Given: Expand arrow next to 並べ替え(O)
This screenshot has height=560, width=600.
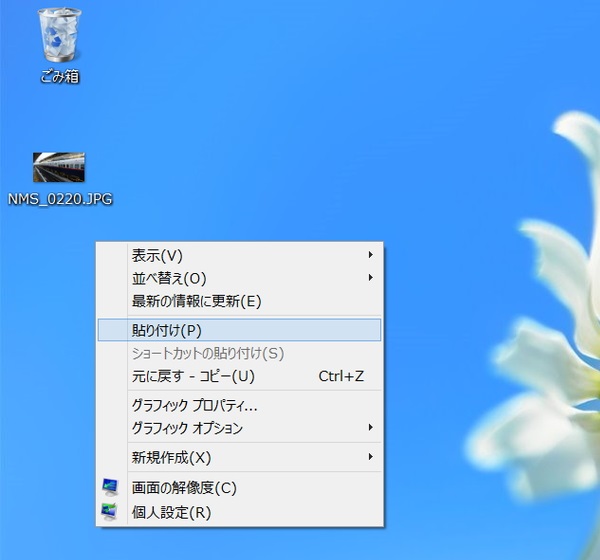Looking at the screenshot, I should pos(370,278).
